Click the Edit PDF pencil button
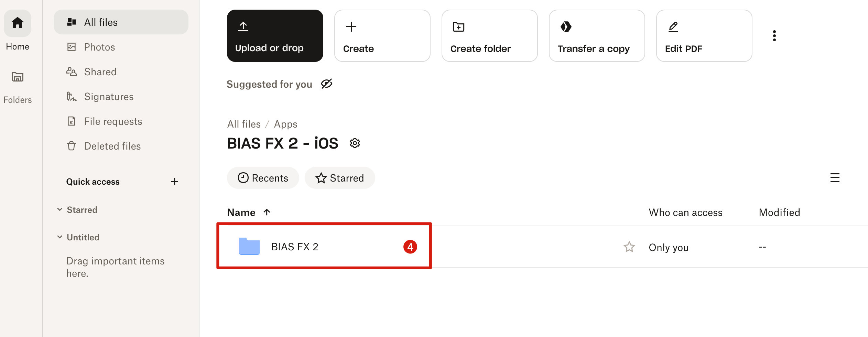Image resolution: width=868 pixels, height=337 pixels. [x=704, y=36]
